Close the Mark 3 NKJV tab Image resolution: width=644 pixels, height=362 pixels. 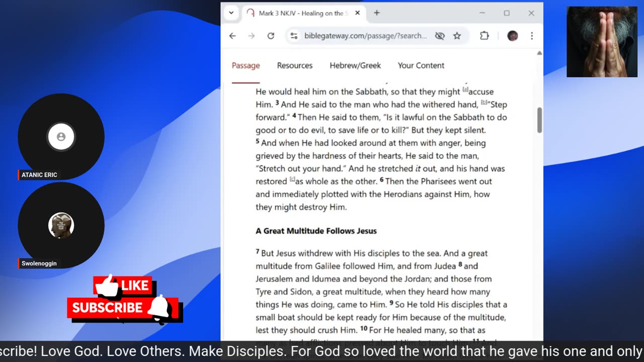pyautogui.click(x=357, y=13)
